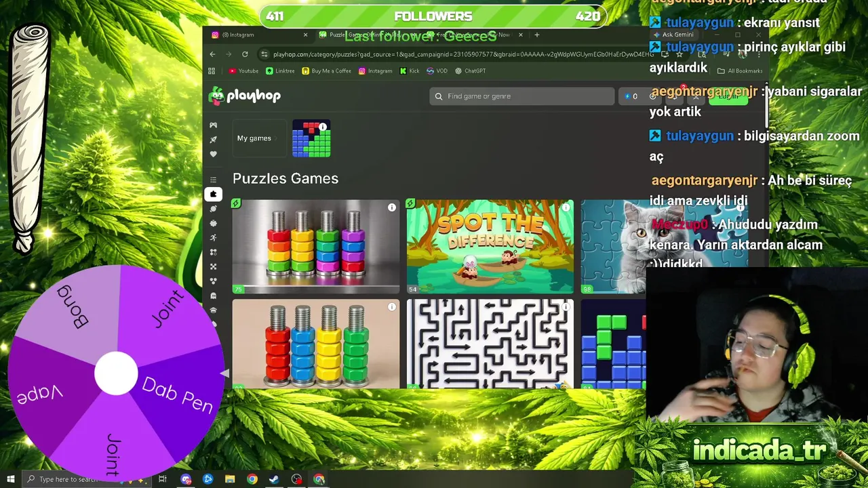The width and height of the screenshot is (868, 488).
Task: Select the beetle-shaped category icon in sidebar
Action: click(213, 223)
